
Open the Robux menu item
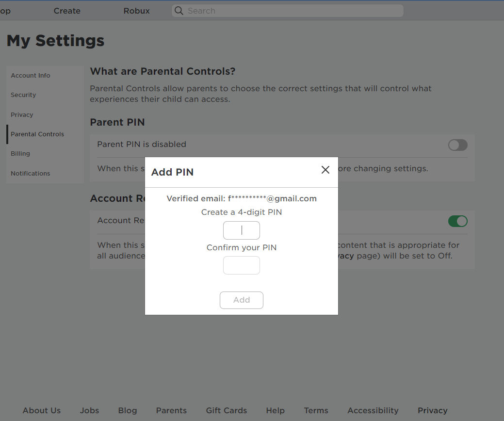point(137,11)
